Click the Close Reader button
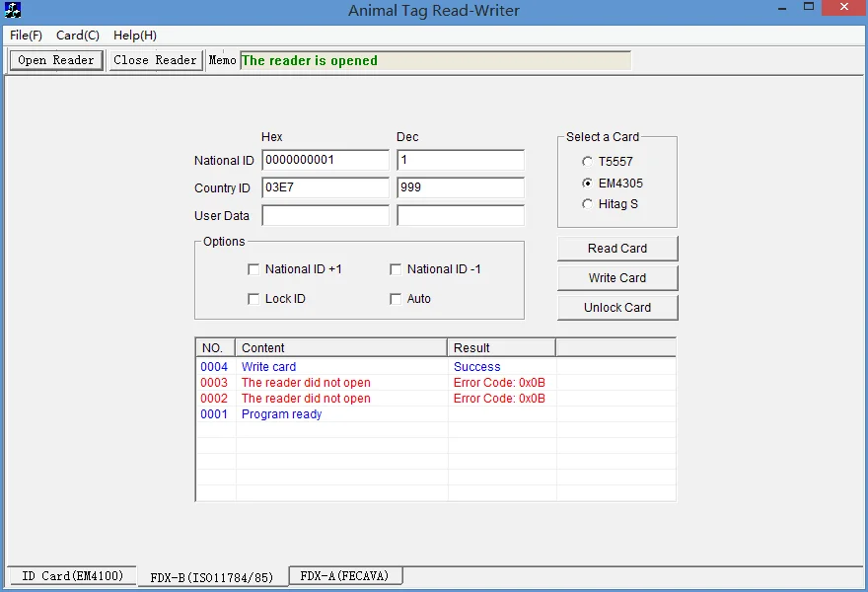This screenshot has height=592, width=868. point(155,59)
